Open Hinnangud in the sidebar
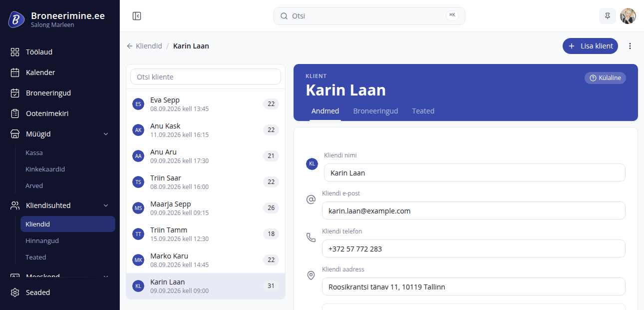The width and height of the screenshot is (644, 310). (x=67, y=241)
